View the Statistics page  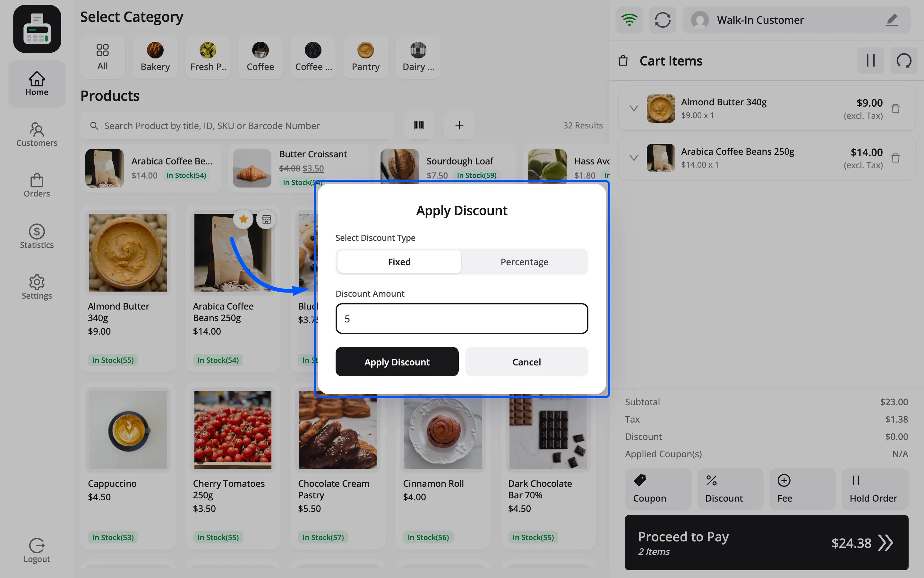pyautogui.click(x=37, y=237)
